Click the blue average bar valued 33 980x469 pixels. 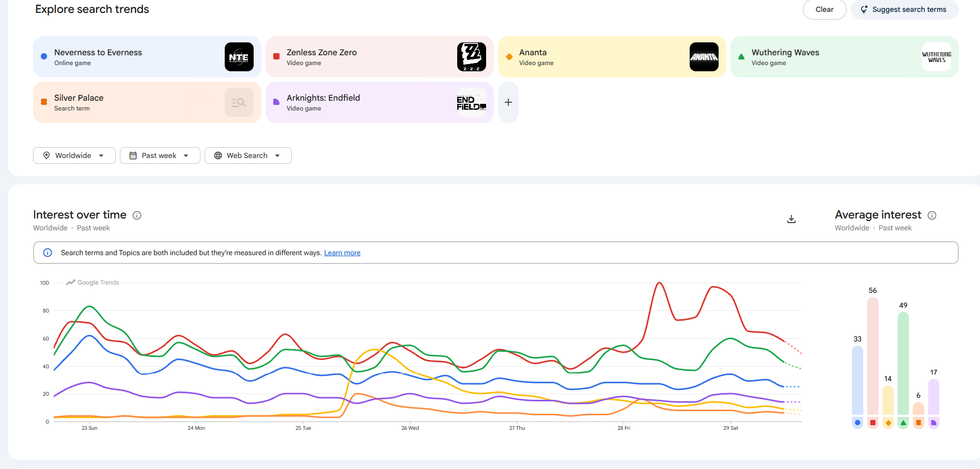coord(858,380)
